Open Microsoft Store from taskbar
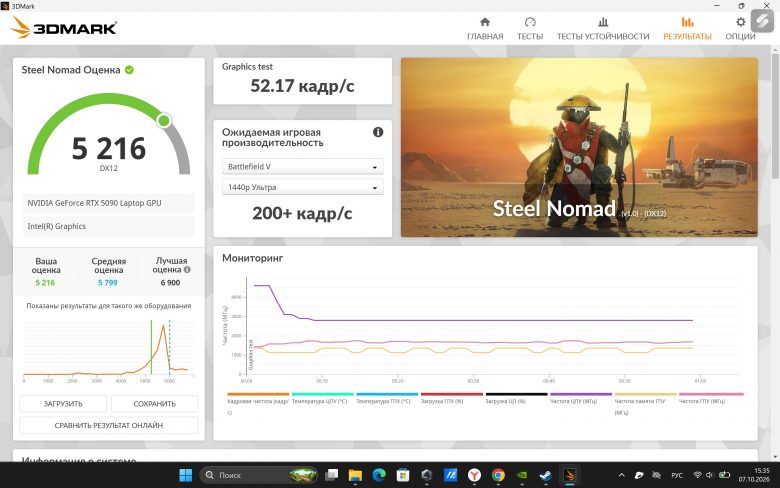The width and height of the screenshot is (780, 488). click(x=403, y=475)
